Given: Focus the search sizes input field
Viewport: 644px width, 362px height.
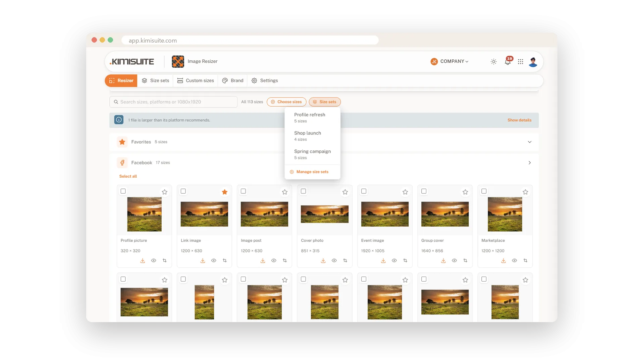Looking at the screenshot, I should coord(173,102).
